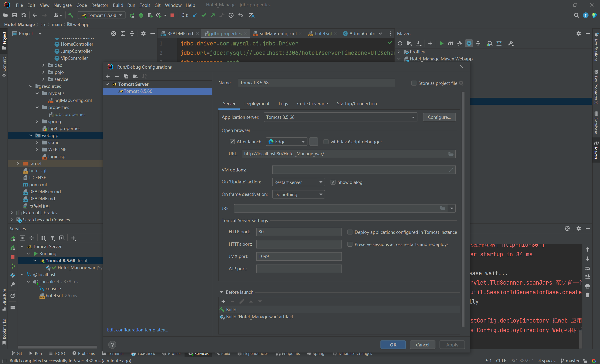Image resolution: width=600 pixels, height=364 pixels.
Task: Open Search Everywhere magnifier icon
Action: 576,15
